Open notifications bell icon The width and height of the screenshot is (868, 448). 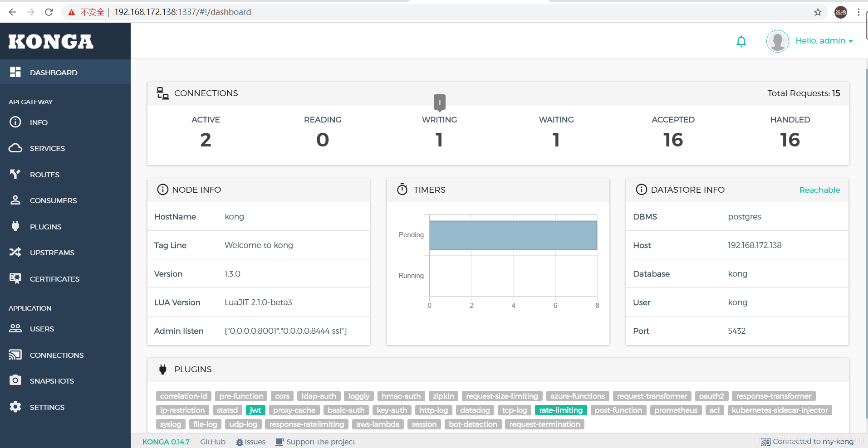click(x=741, y=41)
